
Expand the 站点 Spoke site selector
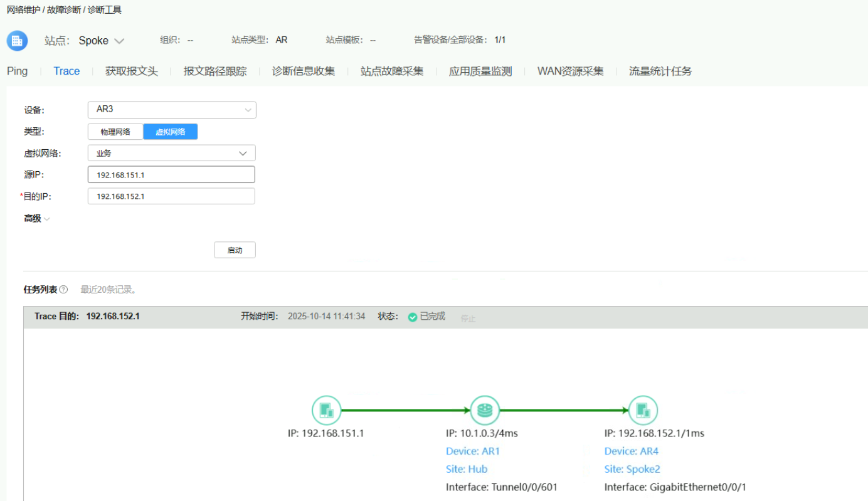pos(101,41)
